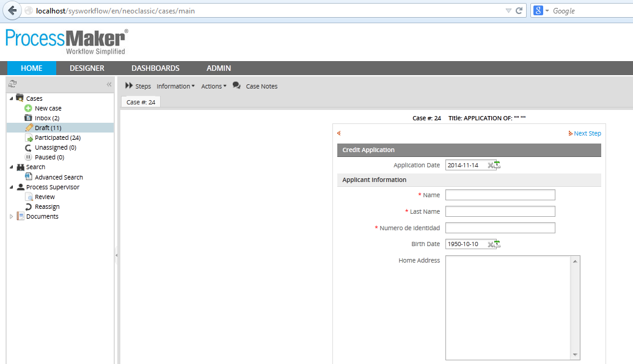The image size is (633, 364).
Task: Select Inbox (2) in the Cases tree
Action: (46, 118)
